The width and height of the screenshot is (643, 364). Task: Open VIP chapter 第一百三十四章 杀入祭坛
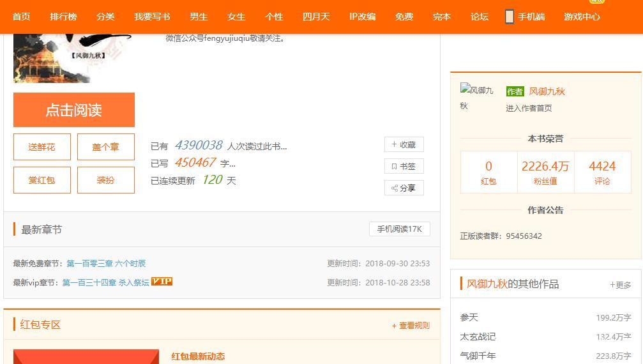(x=106, y=282)
